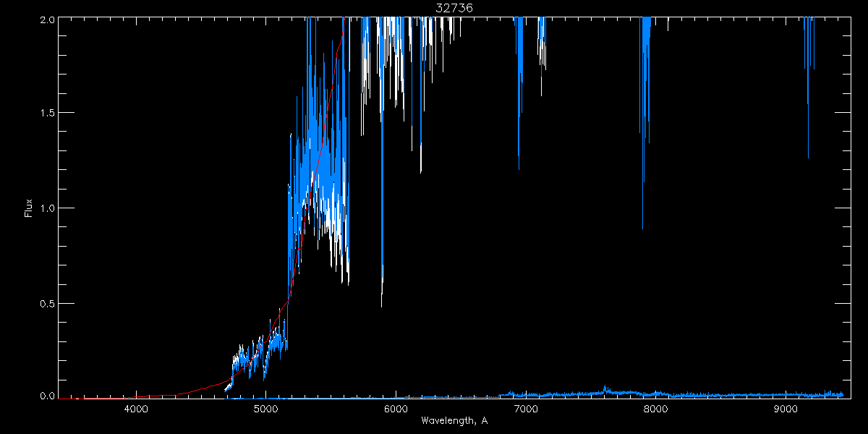
Task: Click the small emission peak near 7600 Å
Action: (605, 387)
